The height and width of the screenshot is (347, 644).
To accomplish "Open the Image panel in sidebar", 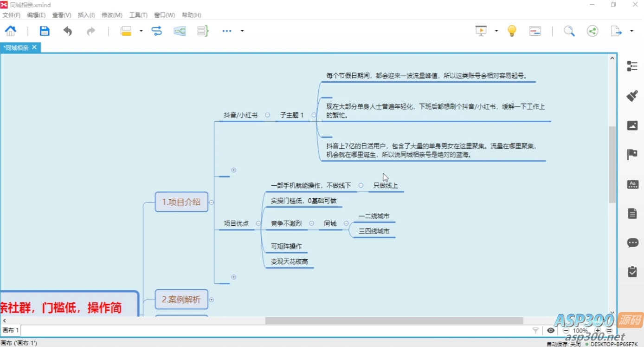I will pos(632,125).
